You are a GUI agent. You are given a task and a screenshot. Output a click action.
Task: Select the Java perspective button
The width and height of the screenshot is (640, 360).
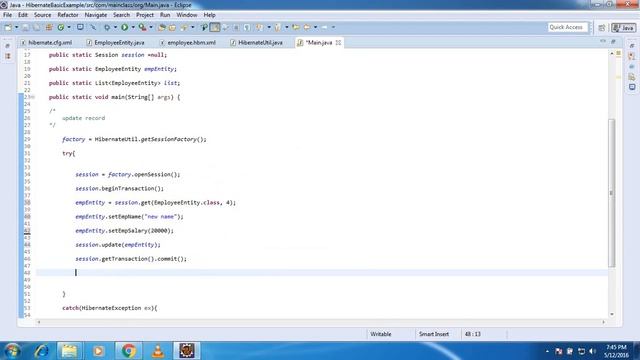pos(624,28)
